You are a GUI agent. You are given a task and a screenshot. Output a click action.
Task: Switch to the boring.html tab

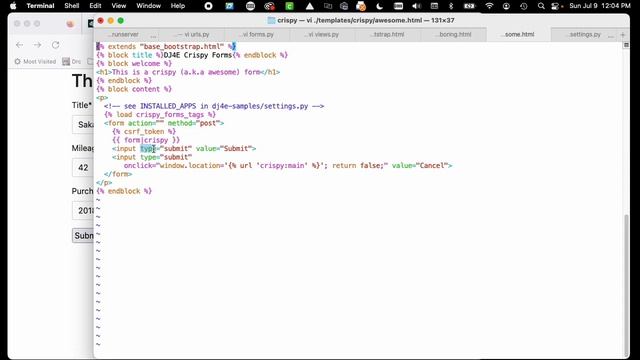click(x=453, y=35)
